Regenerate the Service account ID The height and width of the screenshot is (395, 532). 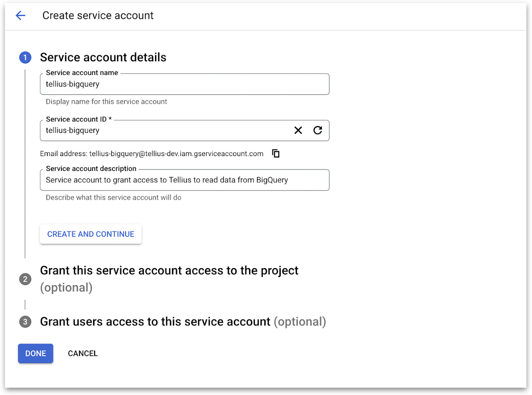[x=318, y=130]
